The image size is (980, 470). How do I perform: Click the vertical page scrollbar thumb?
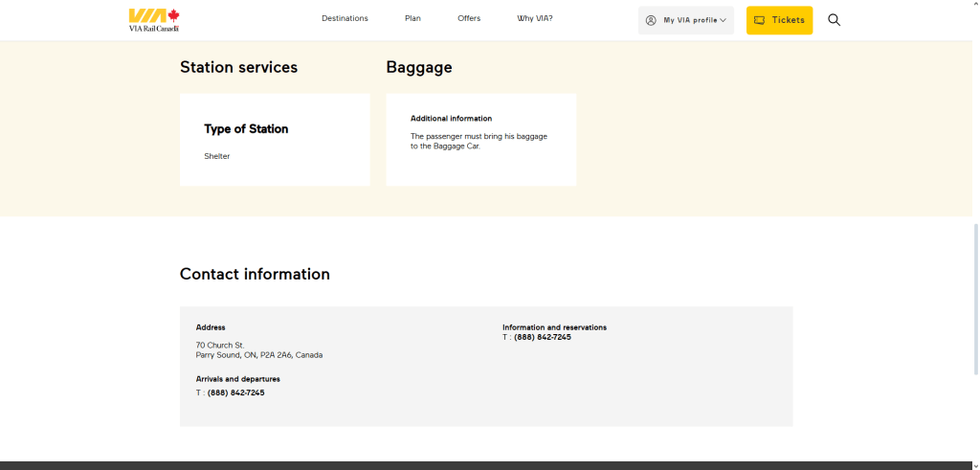pyautogui.click(x=975, y=299)
